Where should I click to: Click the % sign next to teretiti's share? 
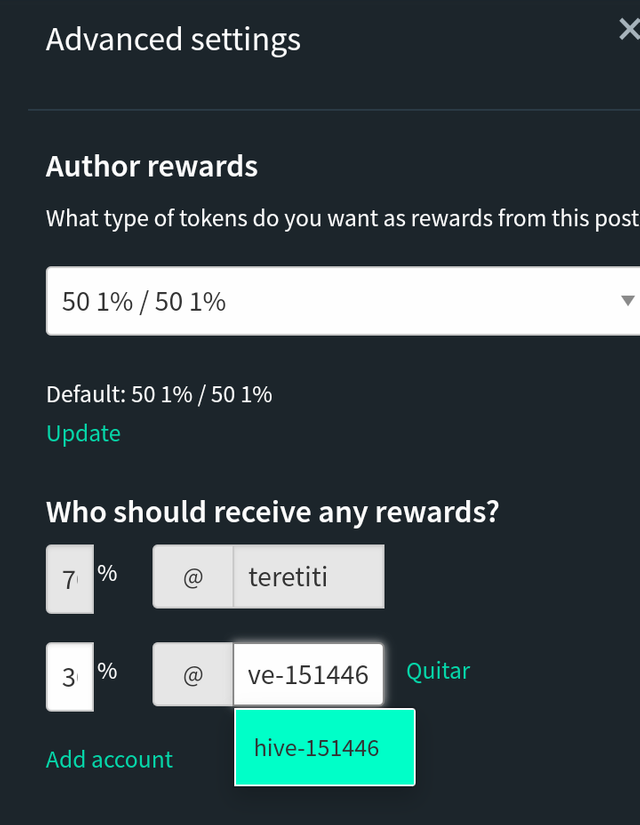107,574
